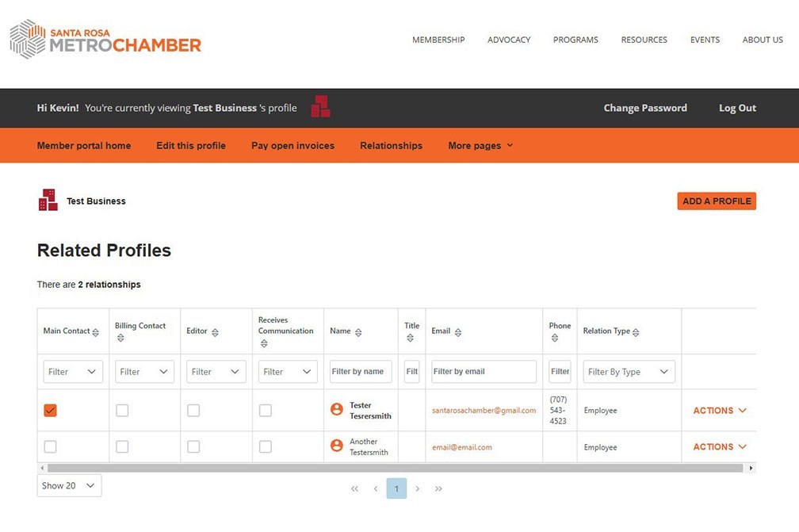This screenshot has height=532, width=799.
Task: Click the table's scroll right arrow
Action: pos(751,468)
